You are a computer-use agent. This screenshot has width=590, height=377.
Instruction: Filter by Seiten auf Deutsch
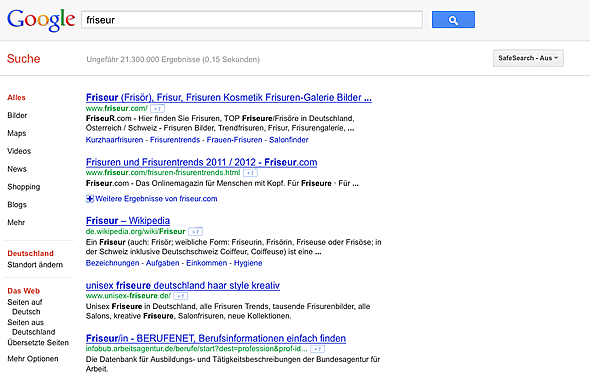(x=25, y=307)
